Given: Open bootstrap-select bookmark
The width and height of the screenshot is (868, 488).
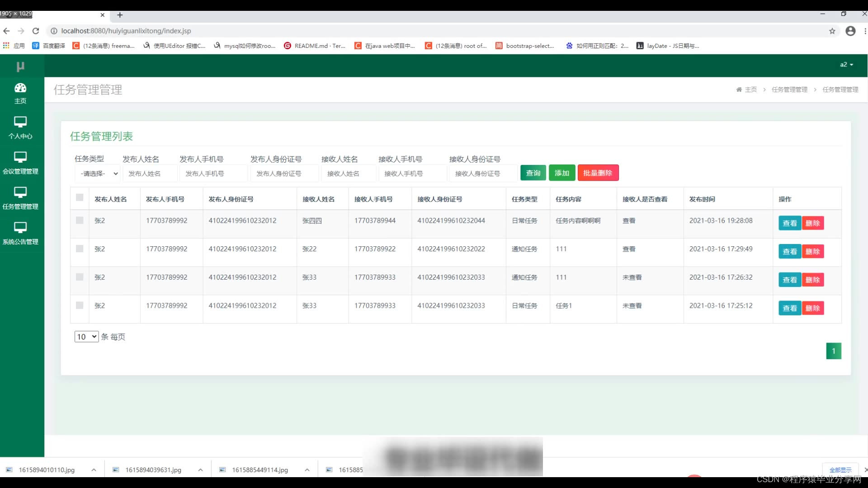Looking at the screenshot, I should click(x=525, y=46).
